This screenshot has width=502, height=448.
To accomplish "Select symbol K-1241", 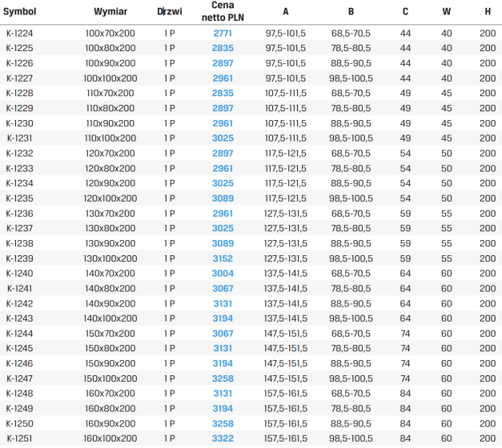I will coord(19,289).
